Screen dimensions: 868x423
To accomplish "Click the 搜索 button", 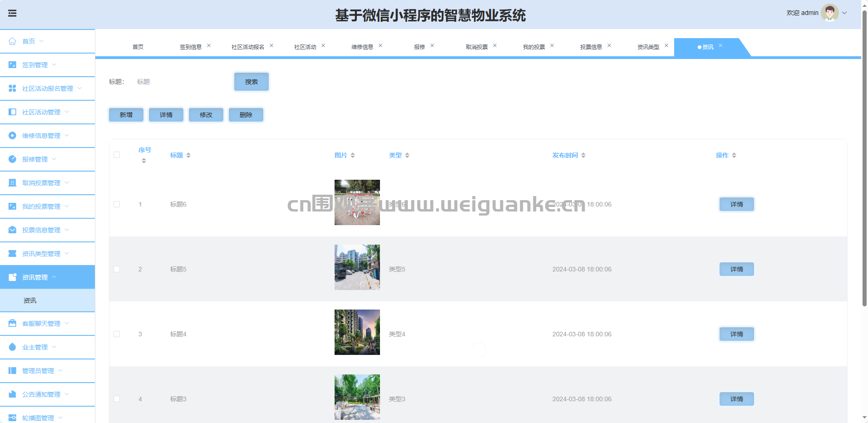I will pyautogui.click(x=252, y=82).
